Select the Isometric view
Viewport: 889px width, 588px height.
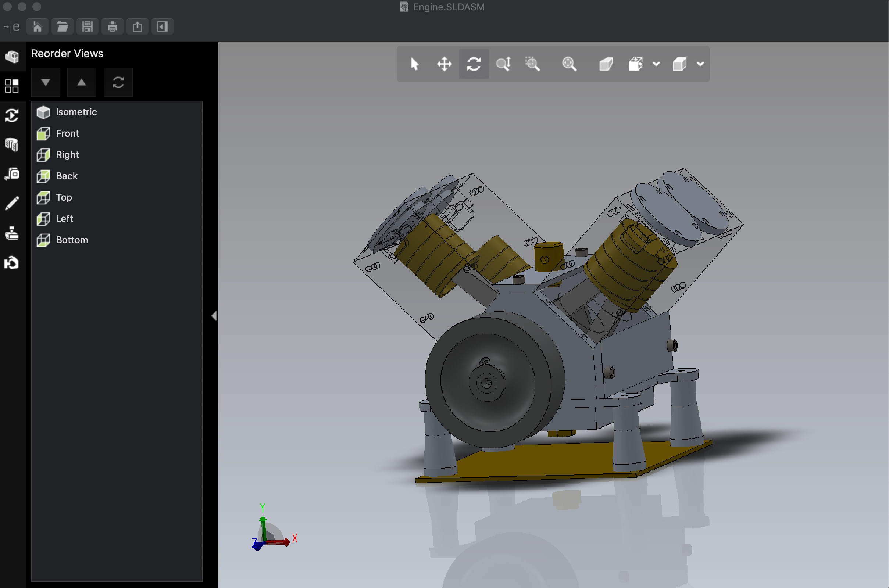(117, 112)
